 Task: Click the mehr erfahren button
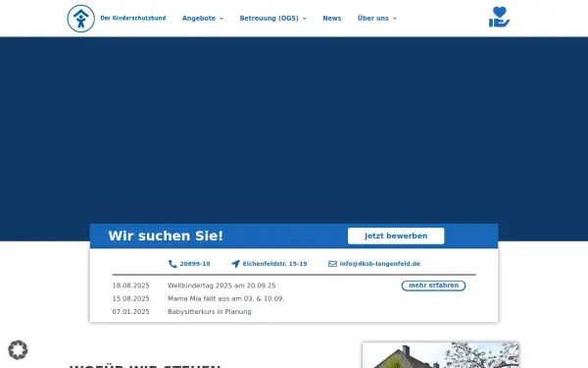point(433,286)
